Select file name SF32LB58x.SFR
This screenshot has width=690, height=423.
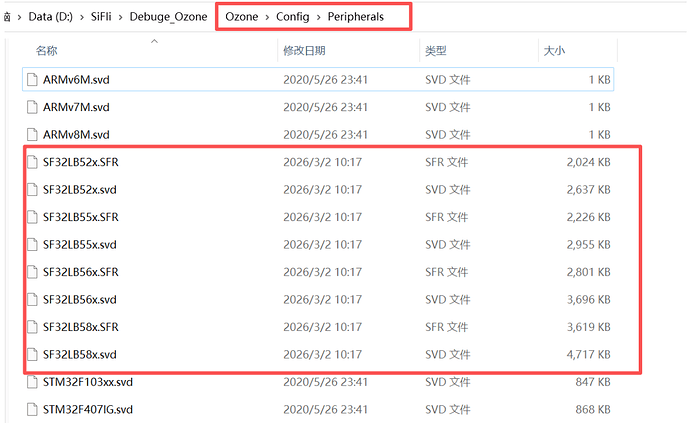[81, 327]
